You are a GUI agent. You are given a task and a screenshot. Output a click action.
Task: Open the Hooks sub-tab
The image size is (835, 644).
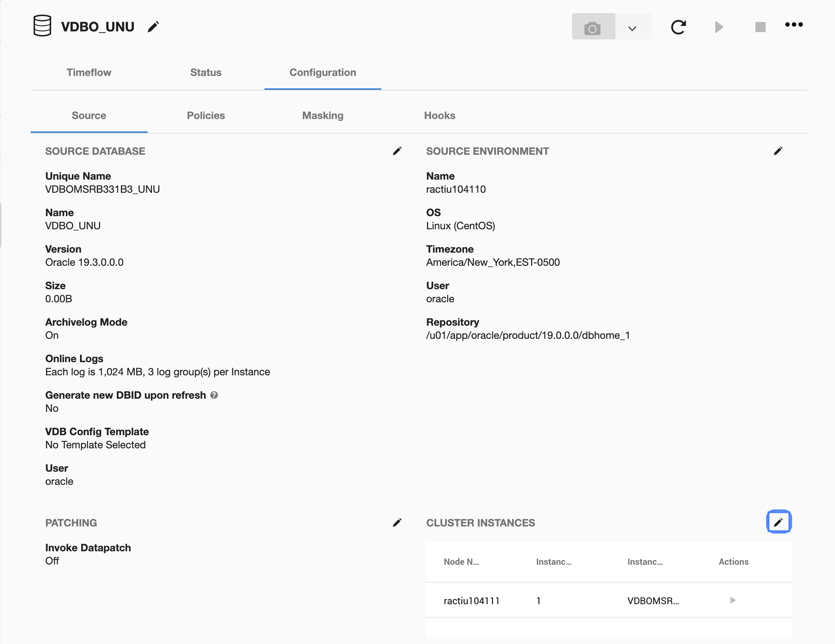click(439, 115)
